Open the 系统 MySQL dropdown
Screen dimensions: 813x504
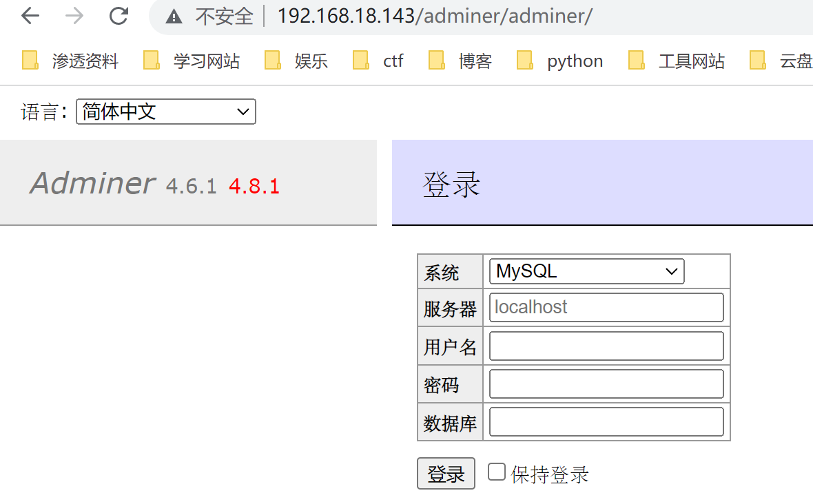click(586, 271)
